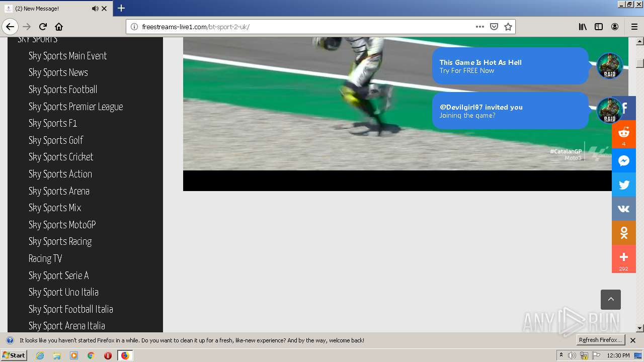The height and width of the screenshot is (362, 644).
Task: Open Windows Media Player taskbar icon
Action: (74, 355)
